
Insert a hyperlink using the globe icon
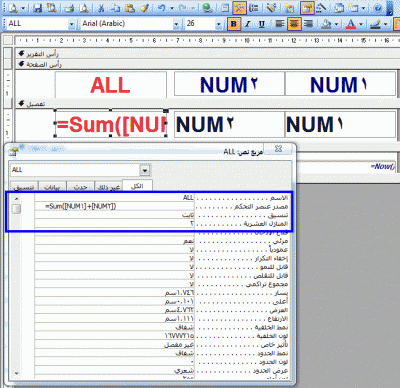(208, 8)
